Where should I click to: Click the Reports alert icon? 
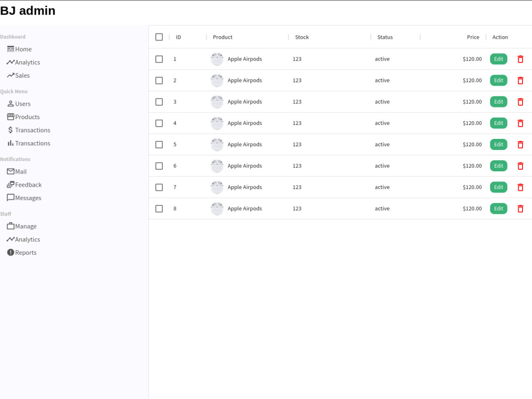click(11, 253)
